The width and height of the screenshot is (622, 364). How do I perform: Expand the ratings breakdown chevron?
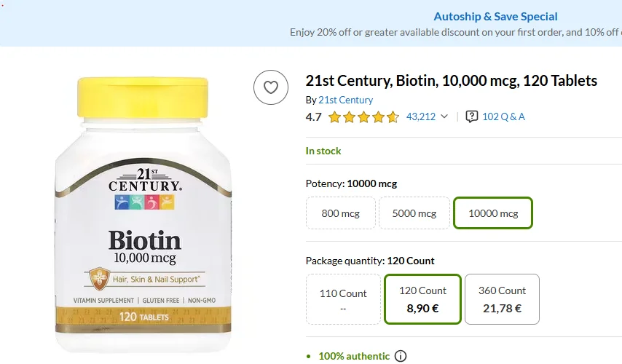pyautogui.click(x=444, y=116)
